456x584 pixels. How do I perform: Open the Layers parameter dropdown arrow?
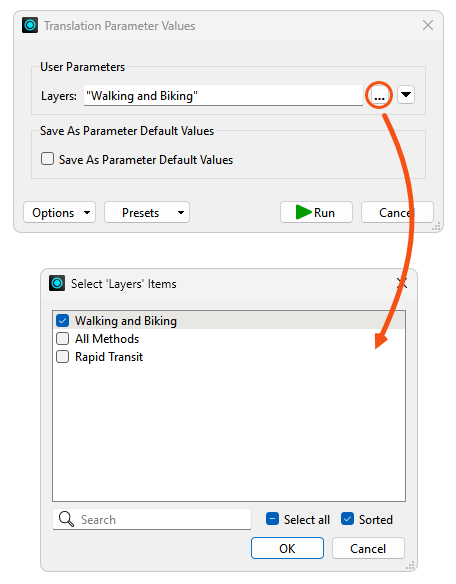(406, 95)
